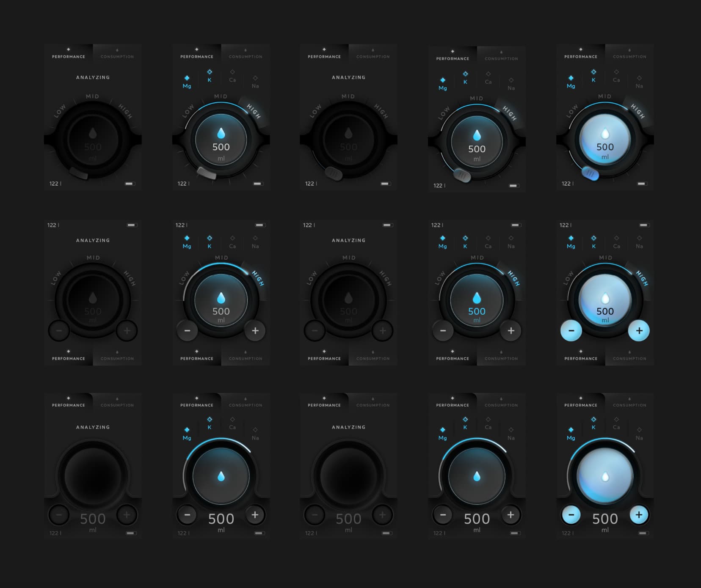The image size is (701, 588).
Task: Open the CONSUMPTION tab in the middle row's second panel
Action: tap(246, 355)
